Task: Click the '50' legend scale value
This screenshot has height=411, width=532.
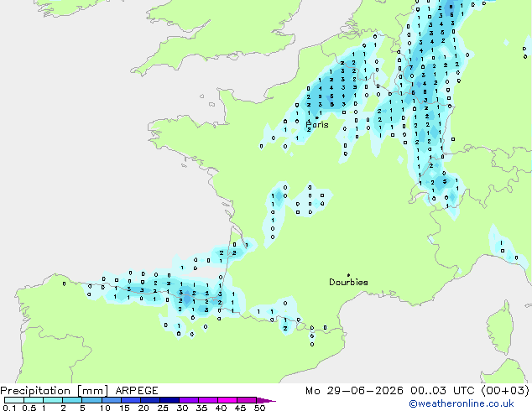Action: [x=260, y=408]
